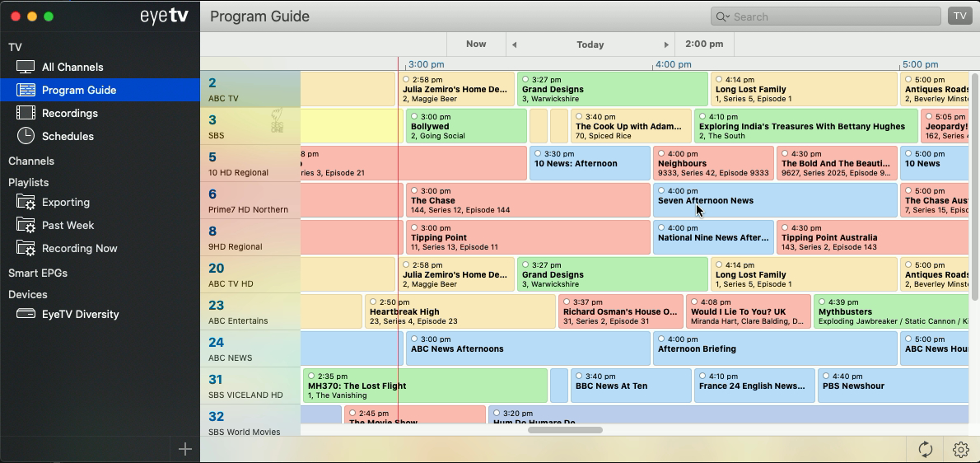This screenshot has width=980, height=463.
Task: Focus the Search field
Action: tap(826, 16)
